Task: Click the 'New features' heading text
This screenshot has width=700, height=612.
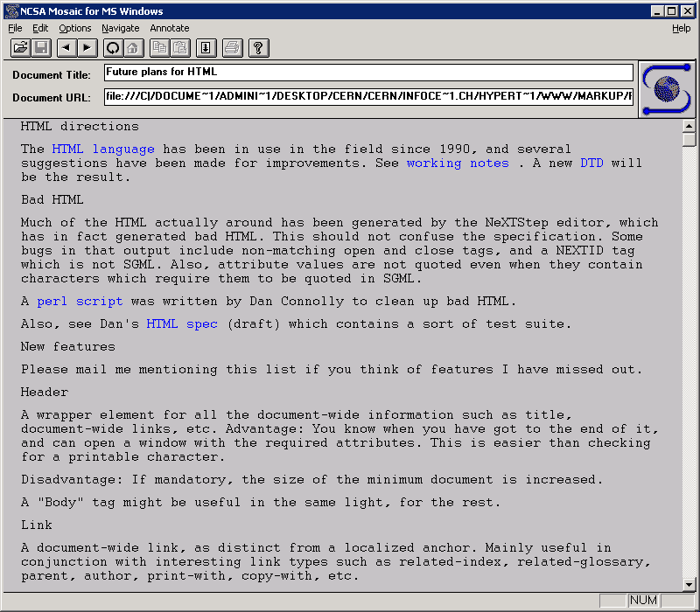Action: point(68,346)
